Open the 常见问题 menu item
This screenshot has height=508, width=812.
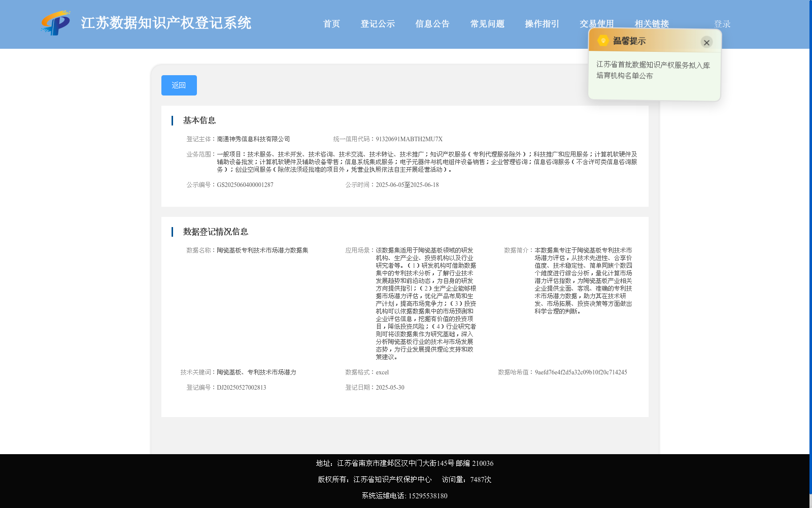(487, 24)
